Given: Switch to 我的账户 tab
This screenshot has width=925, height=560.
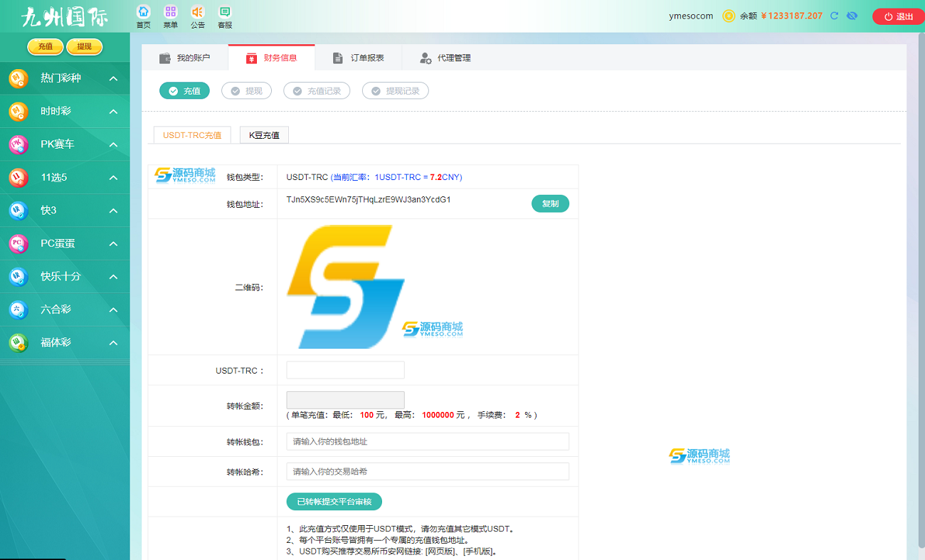Looking at the screenshot, I should click(185, 58).
